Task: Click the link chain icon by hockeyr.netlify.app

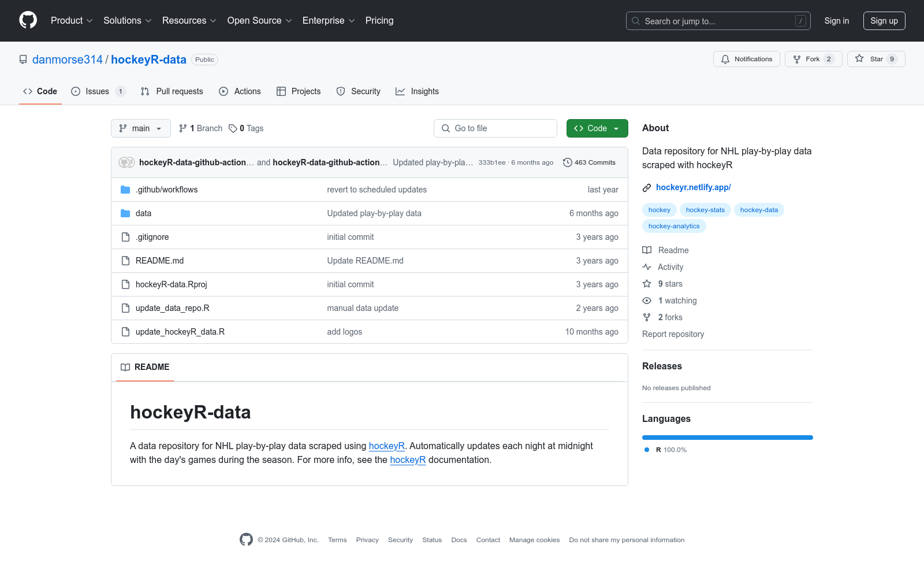Action: point(647,188)
